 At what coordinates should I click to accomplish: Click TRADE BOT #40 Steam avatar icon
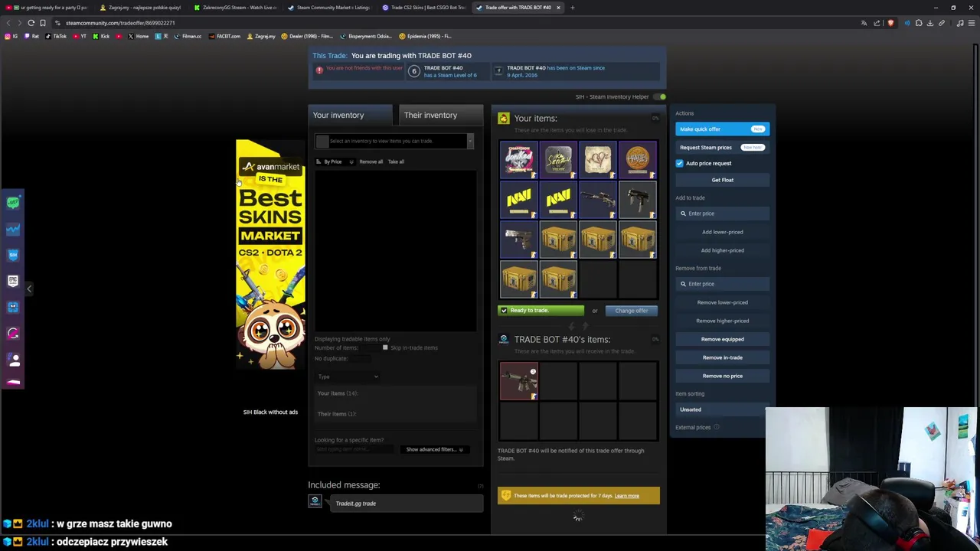(x=503, y=340)
